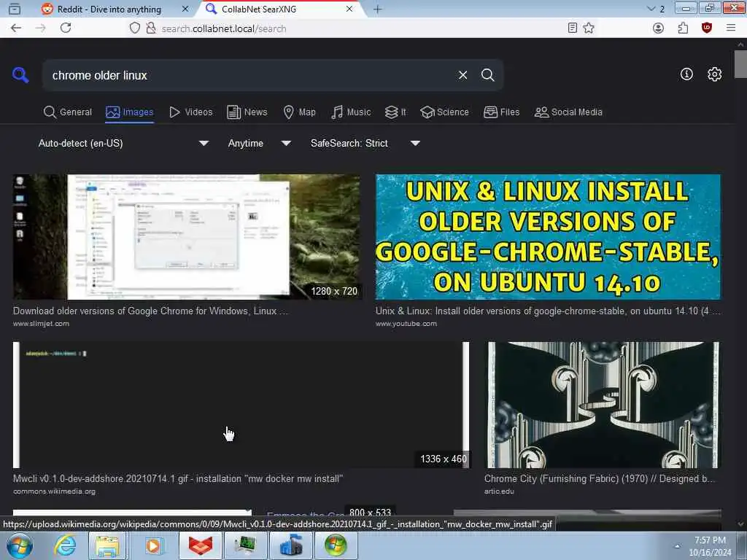The height and width of the screenshot is (560, 747).
Task: Open the Firefox hamburger menu
Action: [731, 28]
